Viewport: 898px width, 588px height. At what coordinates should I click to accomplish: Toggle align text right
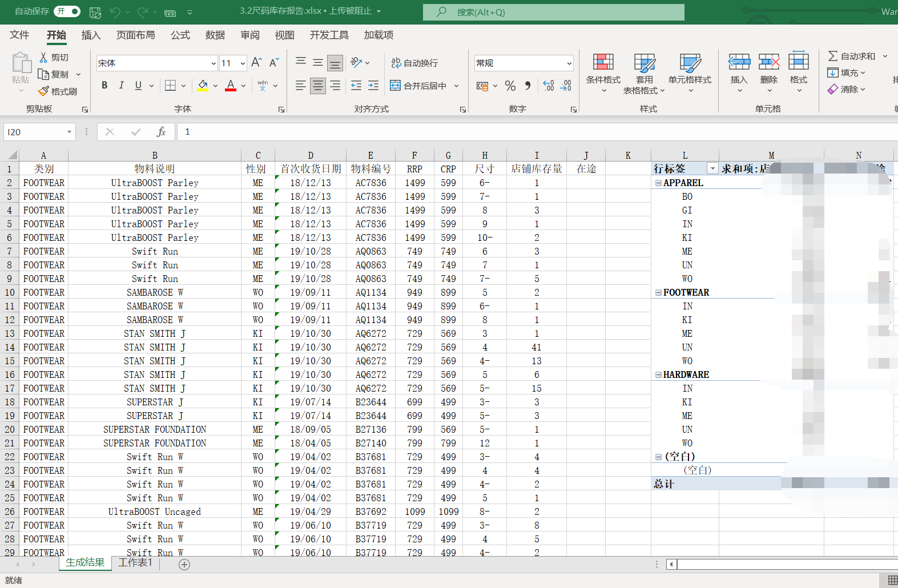(335, 86)
